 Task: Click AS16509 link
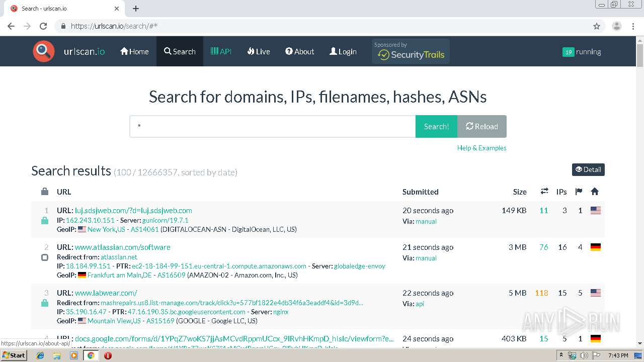pyautogui.click(x=171, y=275)
